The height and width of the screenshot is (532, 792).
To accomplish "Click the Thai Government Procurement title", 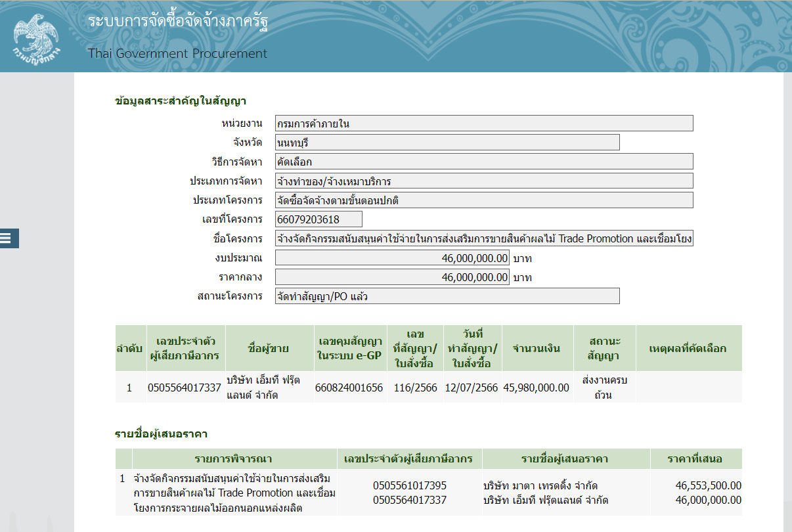I will [177, 53].
